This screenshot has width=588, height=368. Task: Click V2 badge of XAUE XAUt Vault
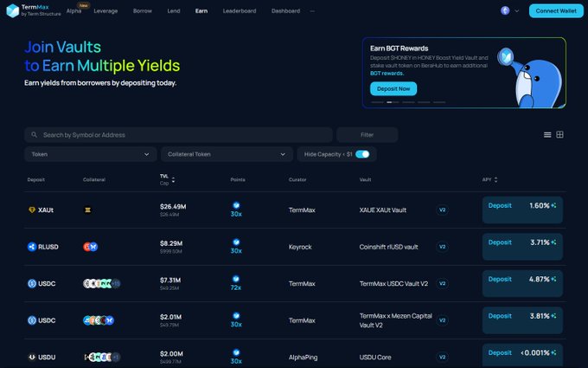tap(443, 210)
